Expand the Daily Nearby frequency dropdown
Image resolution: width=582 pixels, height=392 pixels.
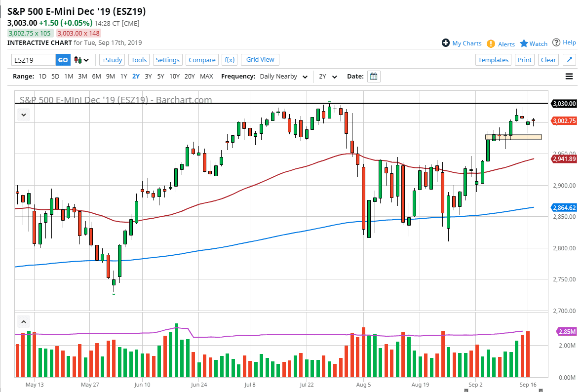click(305, 77)
